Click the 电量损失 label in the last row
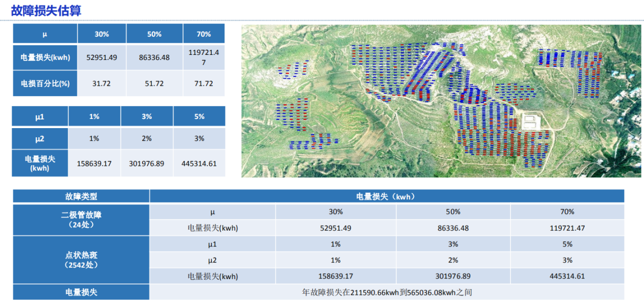644x307 pixels. (81, 292)
